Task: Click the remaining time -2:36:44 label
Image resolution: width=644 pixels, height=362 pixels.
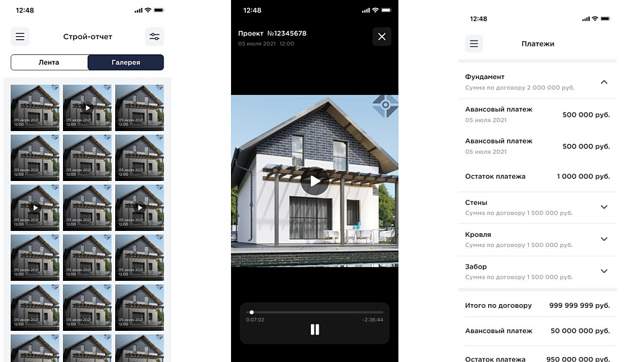Action: tap(372, 320)
